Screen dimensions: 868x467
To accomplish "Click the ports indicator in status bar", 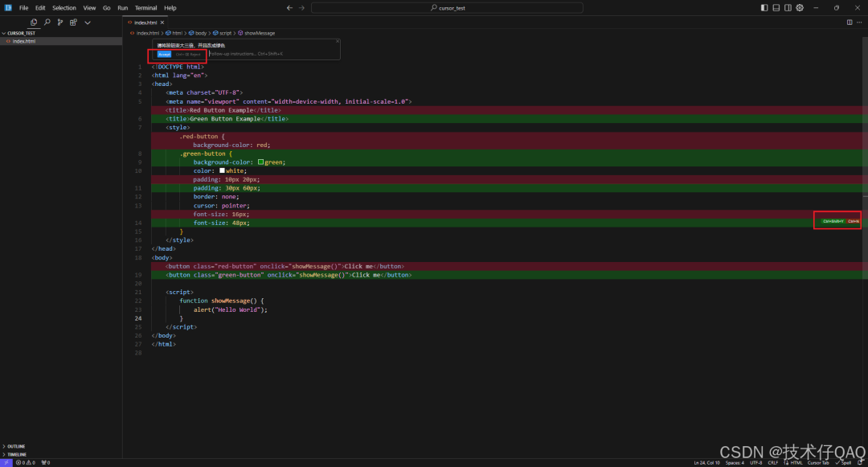I will pos(46,462).
